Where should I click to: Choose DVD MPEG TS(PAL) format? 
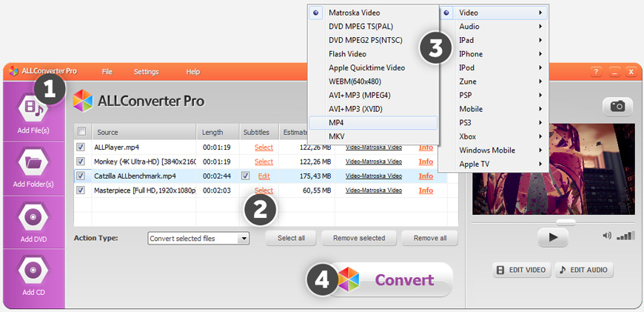[373, 26]
